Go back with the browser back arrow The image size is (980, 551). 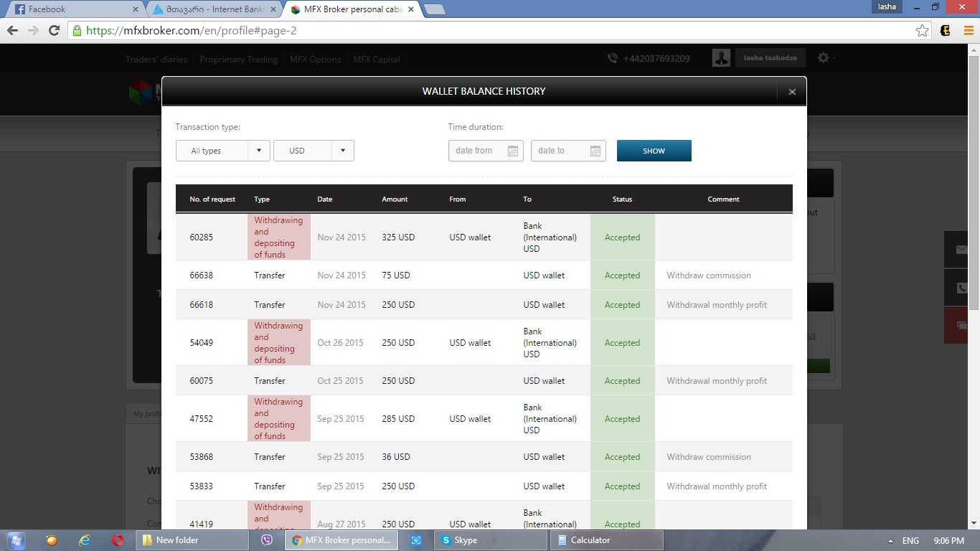pos(12,31)
